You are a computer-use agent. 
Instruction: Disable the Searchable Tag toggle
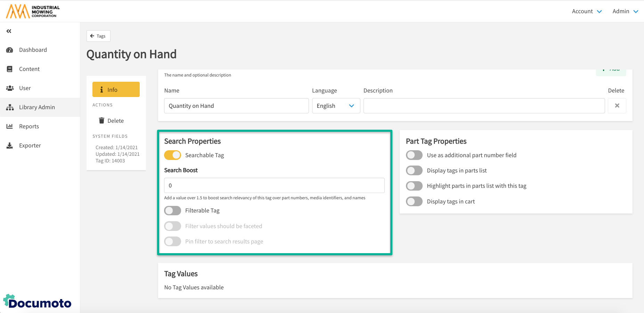[x=172, y=155]
